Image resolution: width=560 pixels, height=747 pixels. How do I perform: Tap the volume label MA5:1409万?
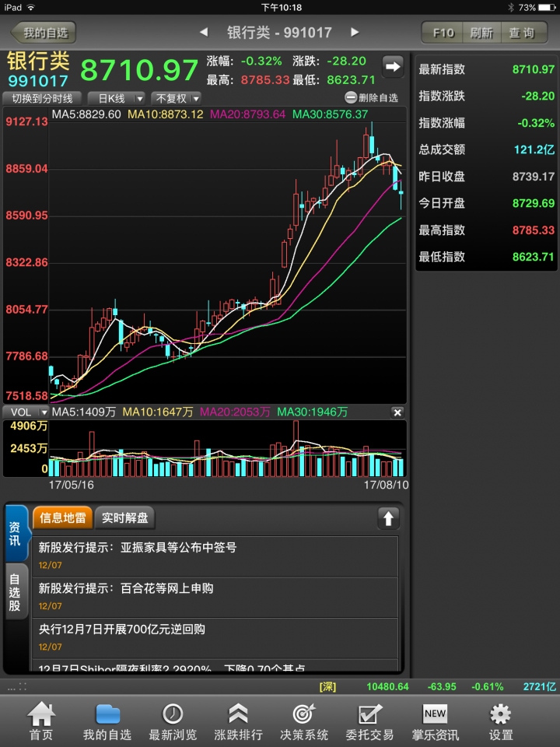[x=83, y=412]
